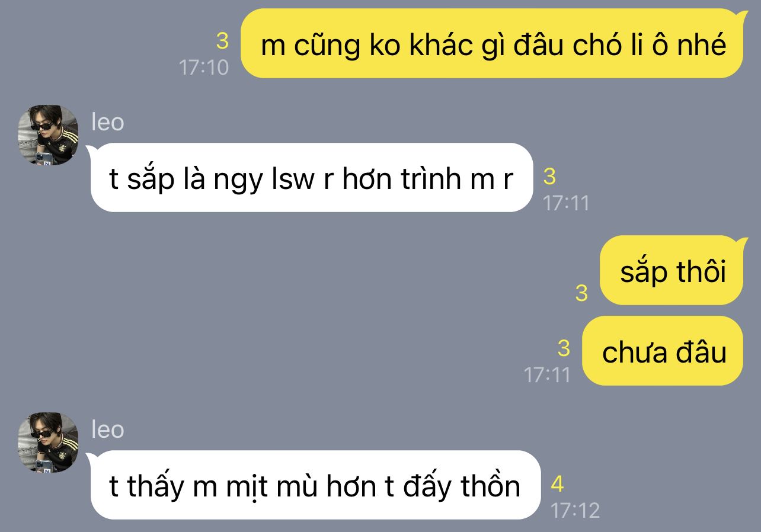This screenshot has width=761, height=532.
Task: Click the 17:11 timestamp beside 'chưa đâu'
Action: [547, 374]
